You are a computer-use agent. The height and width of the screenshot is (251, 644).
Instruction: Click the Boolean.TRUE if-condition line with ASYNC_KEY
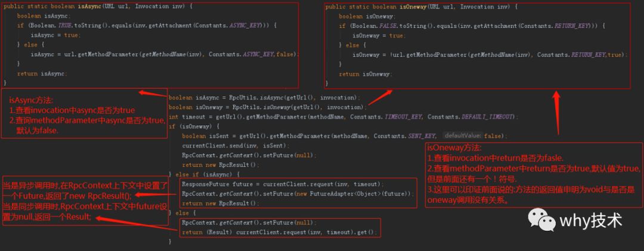point(147,26)
